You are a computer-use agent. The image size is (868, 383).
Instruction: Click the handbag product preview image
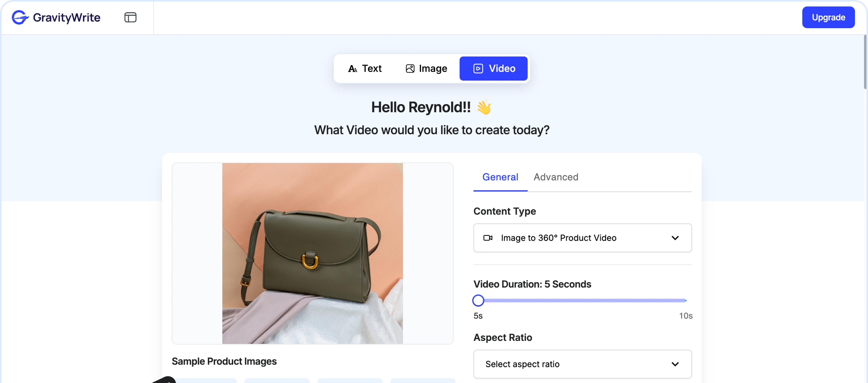(x=312, y=254)
